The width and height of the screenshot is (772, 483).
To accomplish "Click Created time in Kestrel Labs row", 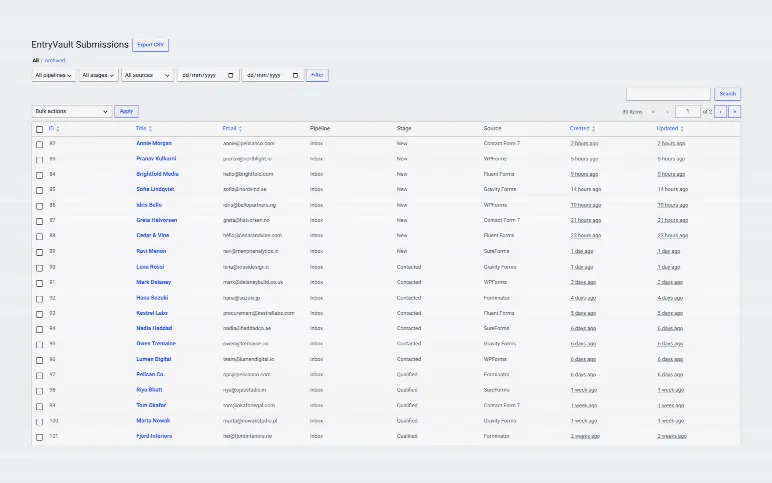I will click(x=583, y=313).
